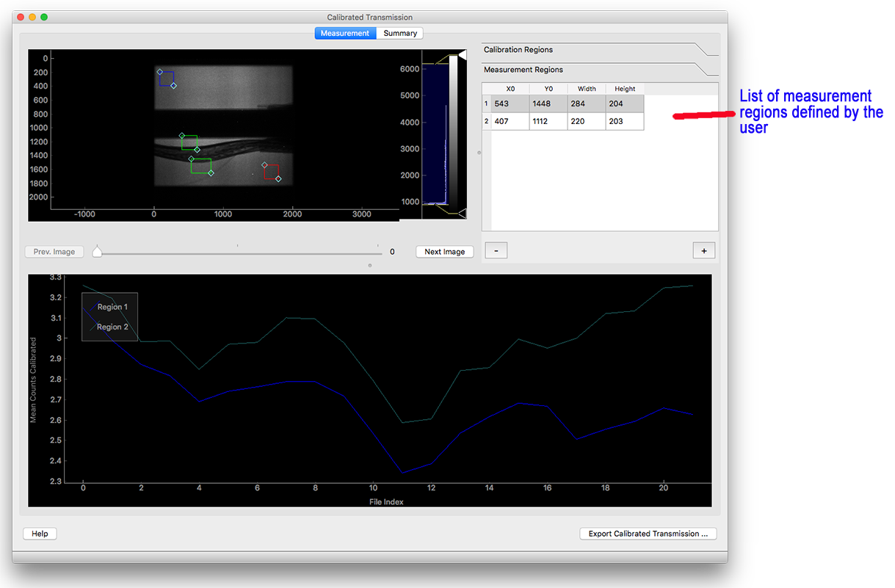Select the Measurement tab
The width and height of the screenshot is (895, 588).
click(345, 33)
